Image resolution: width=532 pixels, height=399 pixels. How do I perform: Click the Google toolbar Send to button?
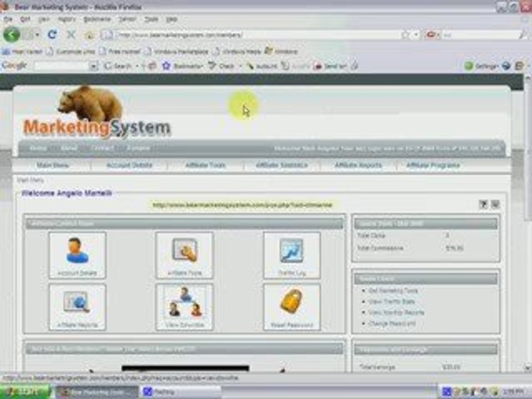330,66
